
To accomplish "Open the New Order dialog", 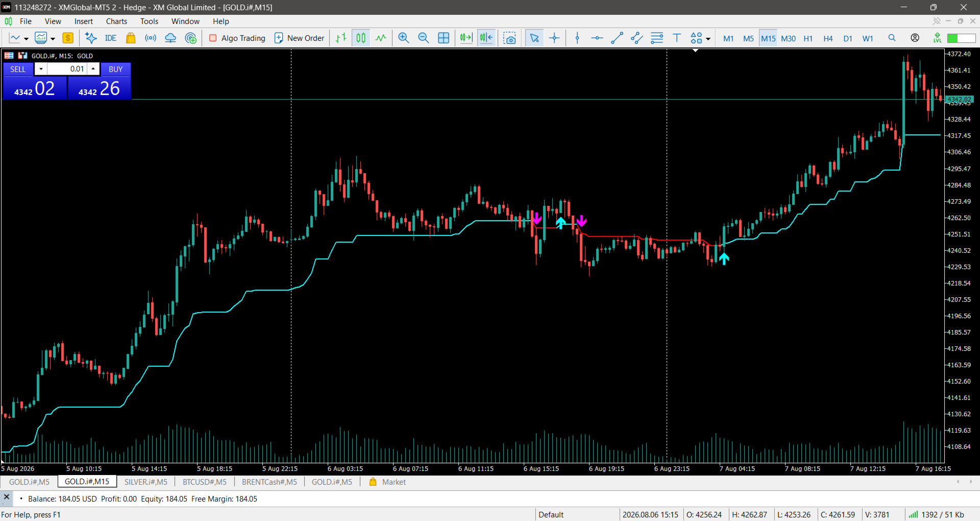I will point(299,38).
